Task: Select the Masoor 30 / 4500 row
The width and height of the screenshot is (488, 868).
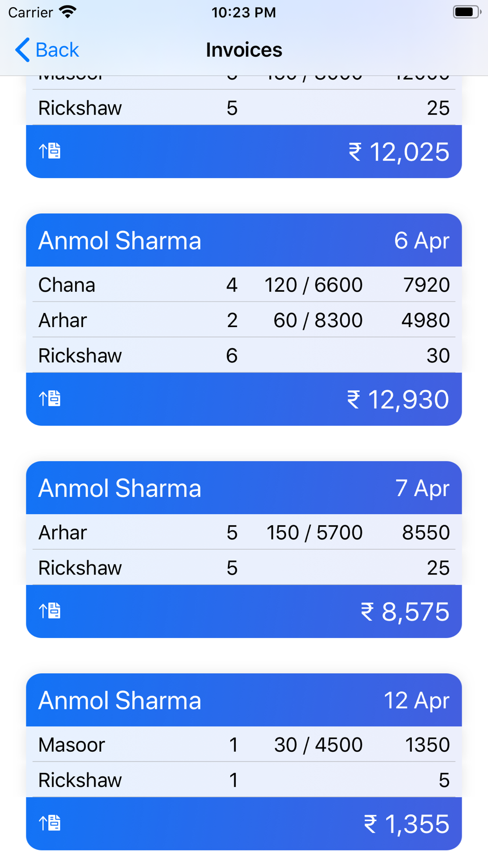Action: coord(244,744)
